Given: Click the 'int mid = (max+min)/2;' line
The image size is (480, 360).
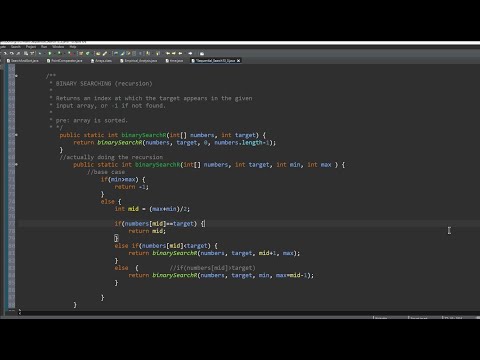Looking at the screenshot, I should (x=152, y=209).
